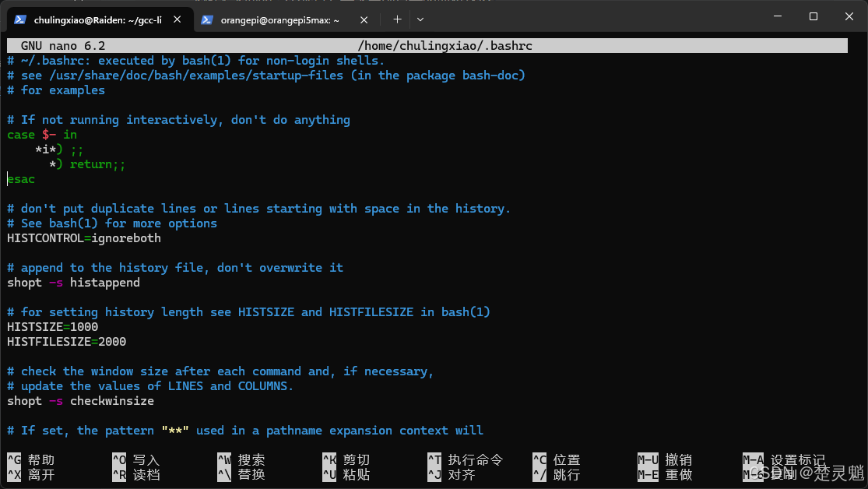This screenshot has width=868, height=489.
Task: Open a new terminal tab
Action: pyautogui.click(x=397, y=19)
